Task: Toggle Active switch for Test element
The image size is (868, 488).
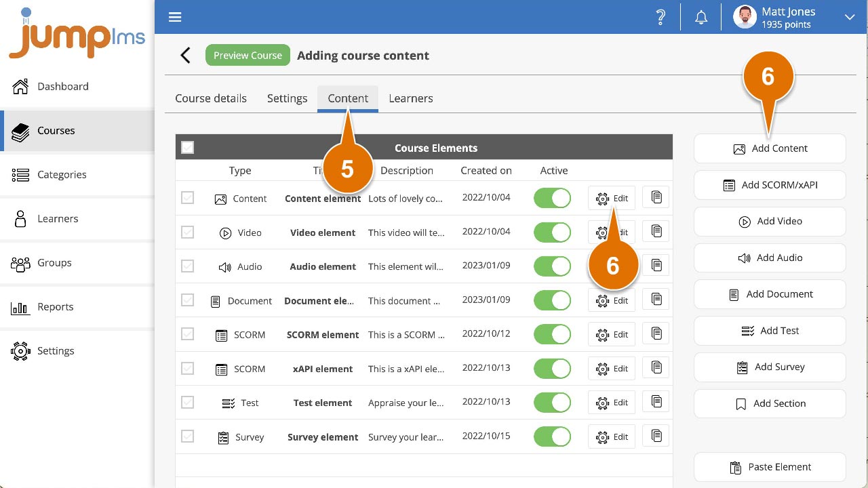Action: coord(553,402)
